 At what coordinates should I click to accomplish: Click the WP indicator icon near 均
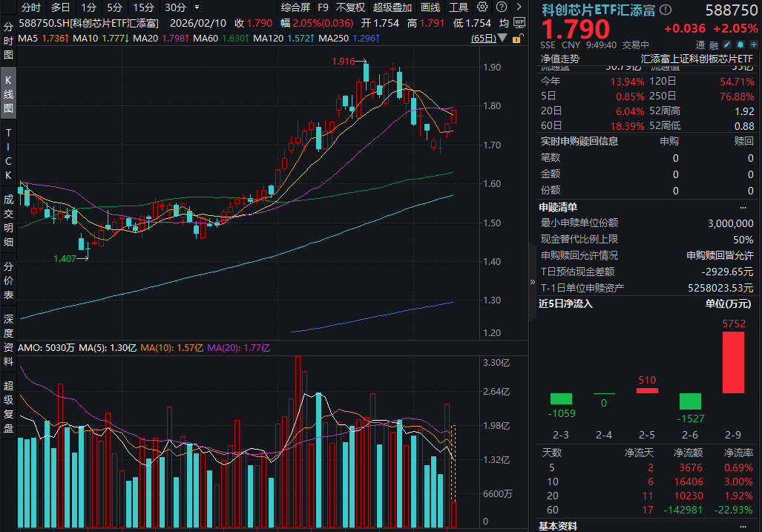click(519, 22)
